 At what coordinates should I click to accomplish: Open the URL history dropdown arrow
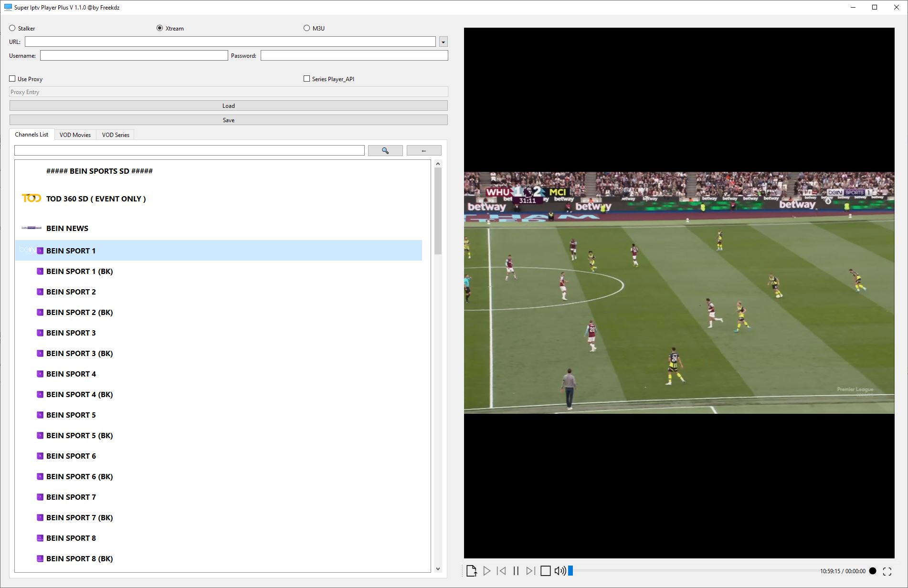tap(443, 42)
